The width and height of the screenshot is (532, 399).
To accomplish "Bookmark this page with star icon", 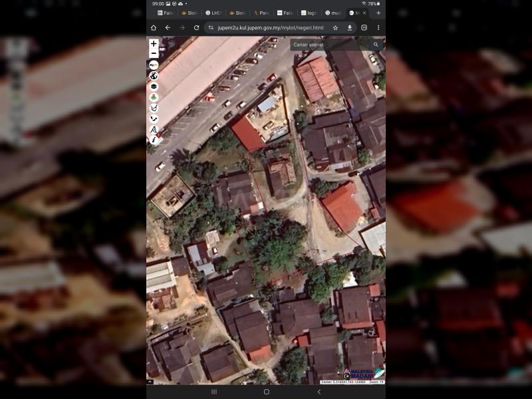I will [x=335, y=28].
